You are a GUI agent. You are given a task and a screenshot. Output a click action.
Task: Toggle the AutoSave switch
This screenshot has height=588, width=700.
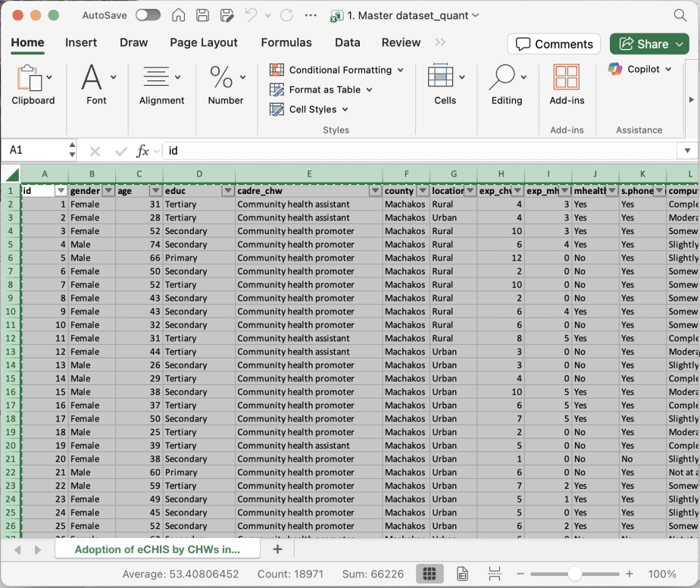tap(148, 15)
